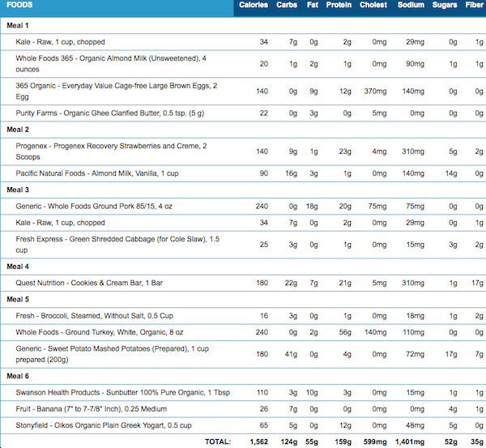Select the Meal 6 heading row
Screen dimensions: 486x448
[x=243, y=376]
